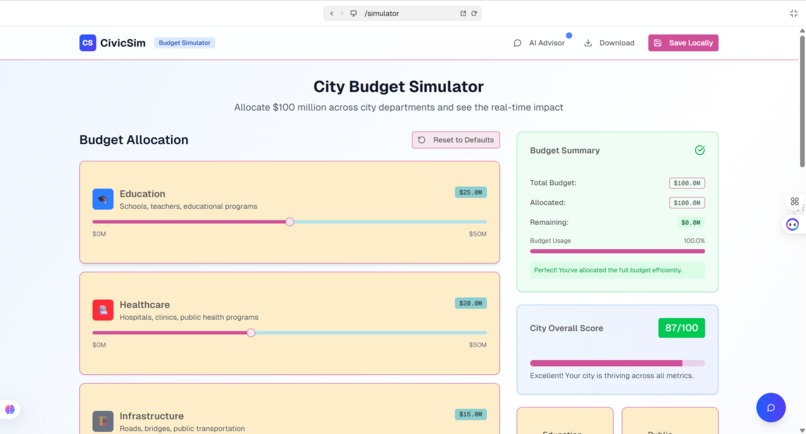Image resolution: width=806 pixels, height=434 pixels.
Task: Click the Remaining $0.0M value
Action: pyautogui.click(x=690, y=223)
